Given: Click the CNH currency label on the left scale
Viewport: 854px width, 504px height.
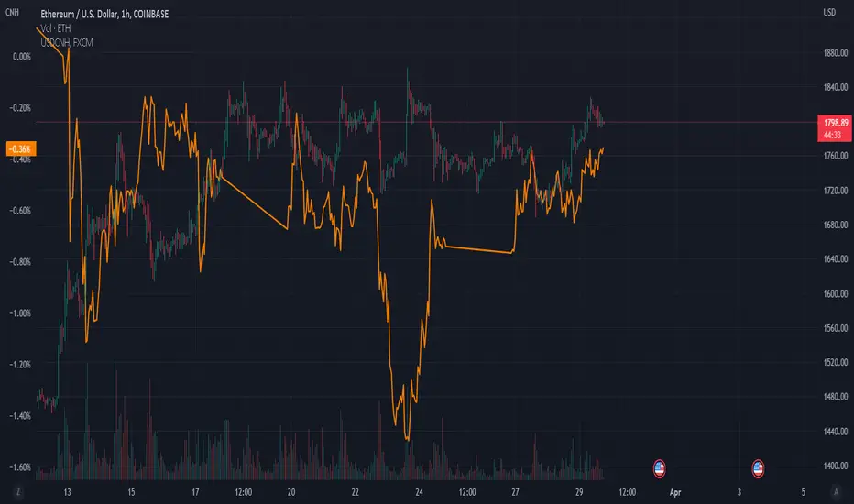Looking at the screenshot, I should point(12,12).
